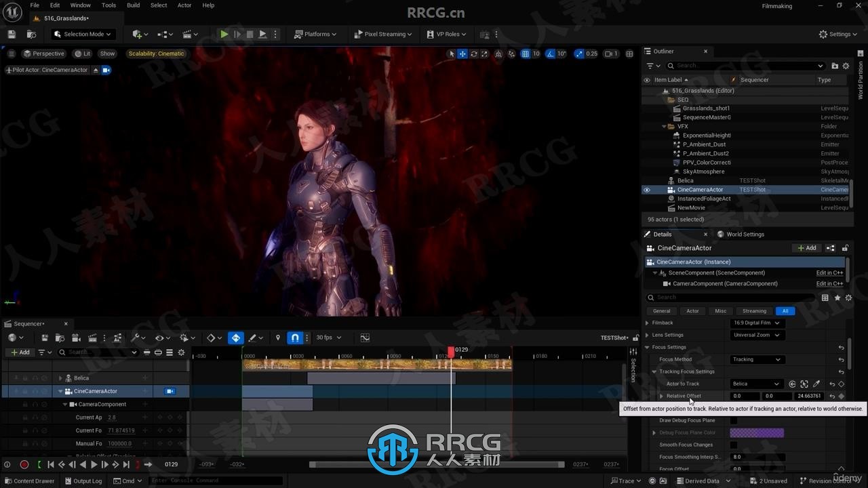
Task: Enable Smooth Focus Changes checkbox
Action: 734,445
